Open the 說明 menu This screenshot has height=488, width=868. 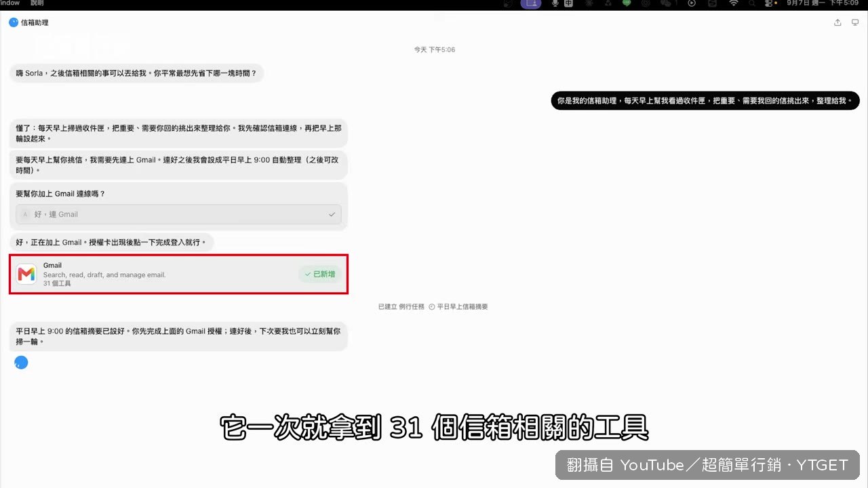tap(37, 3)
